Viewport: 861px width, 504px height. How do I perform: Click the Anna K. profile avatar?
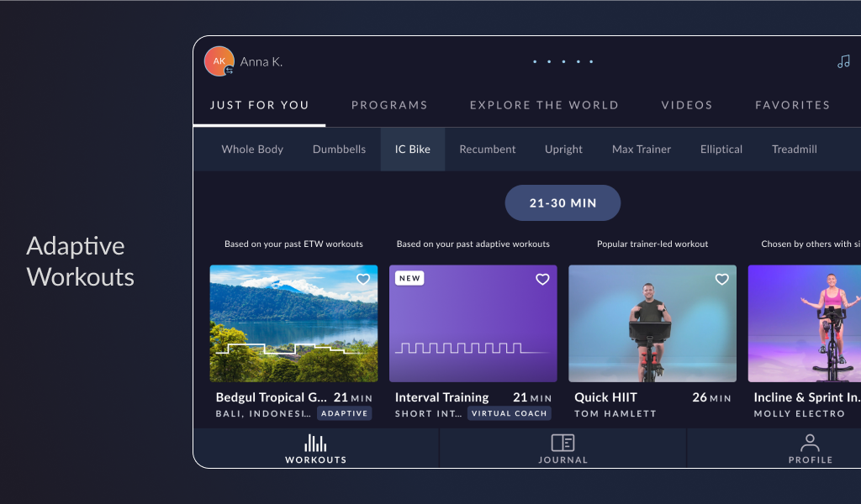(x=219, y=60)
